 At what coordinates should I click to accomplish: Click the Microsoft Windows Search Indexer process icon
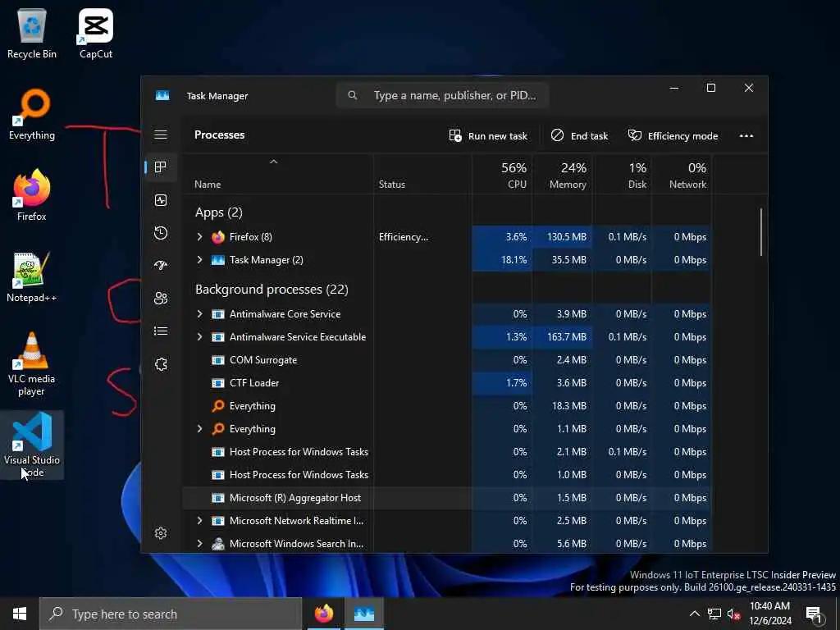[x=218, y=543]
